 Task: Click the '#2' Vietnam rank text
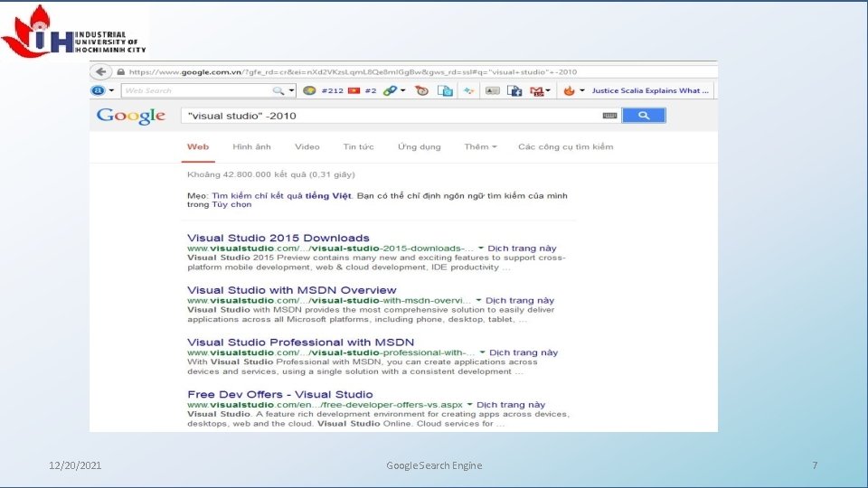click(x=371, y=90)
